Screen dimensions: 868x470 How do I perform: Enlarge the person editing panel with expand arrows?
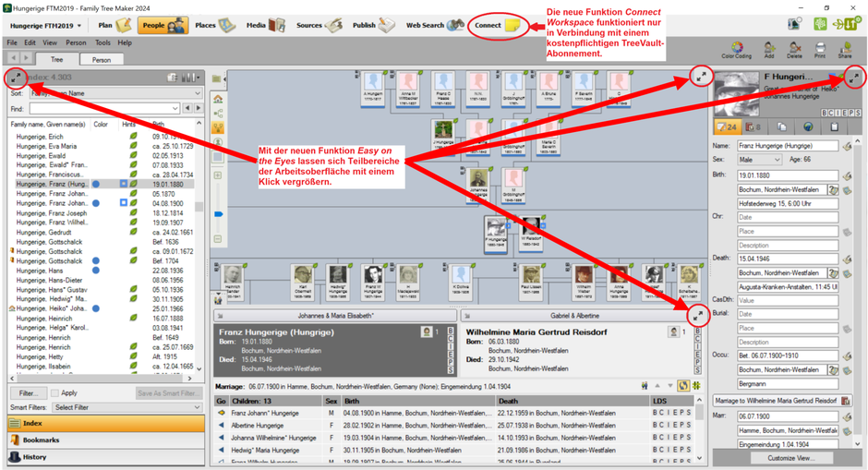click(x=855, y=78)
